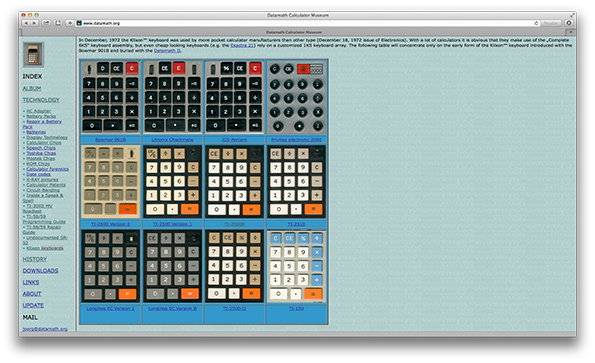Open the TI-2500 Version 1 caption link

pyautogui.click(x=172, y=224)
